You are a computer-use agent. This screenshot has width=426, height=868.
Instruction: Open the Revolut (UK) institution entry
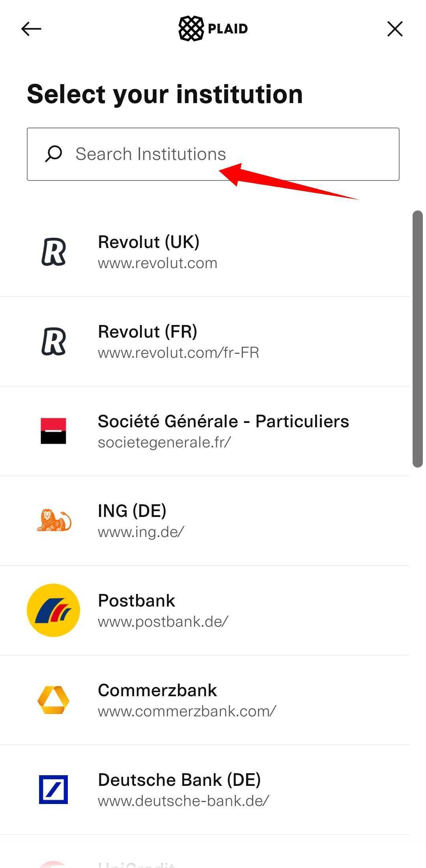[205, 252]
